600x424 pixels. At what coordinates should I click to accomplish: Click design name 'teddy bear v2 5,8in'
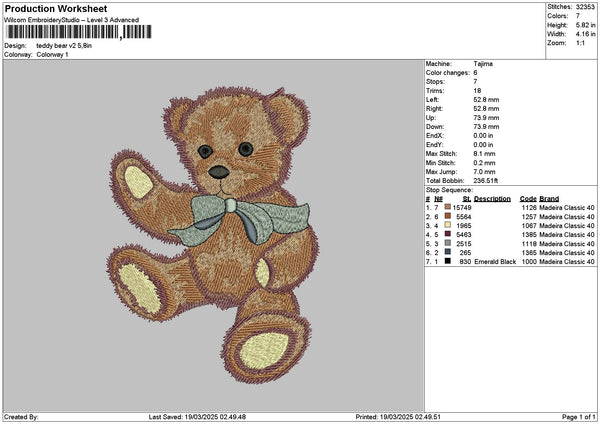[x=64, y=46]
